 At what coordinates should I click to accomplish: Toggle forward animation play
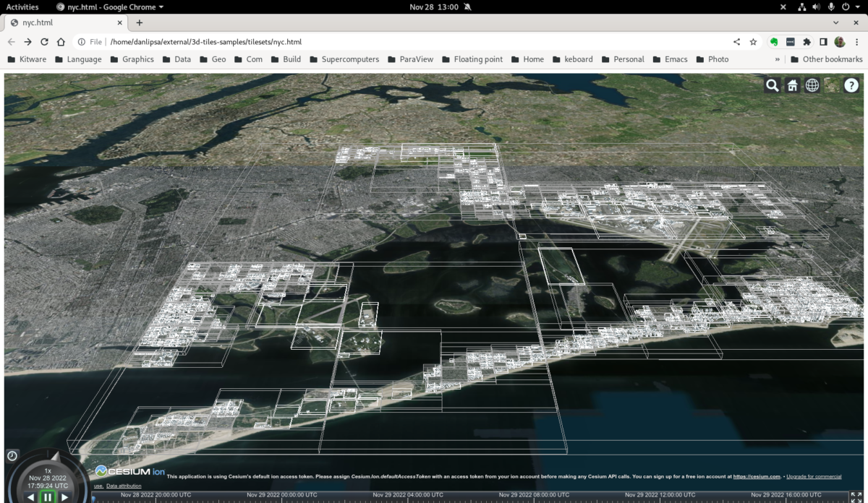66,496
